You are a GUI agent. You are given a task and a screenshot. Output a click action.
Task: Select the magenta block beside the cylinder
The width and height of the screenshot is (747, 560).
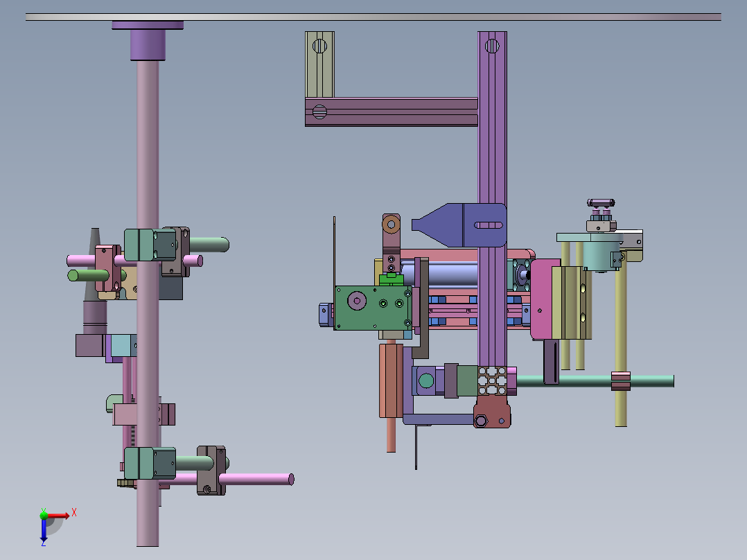[542, 299]
